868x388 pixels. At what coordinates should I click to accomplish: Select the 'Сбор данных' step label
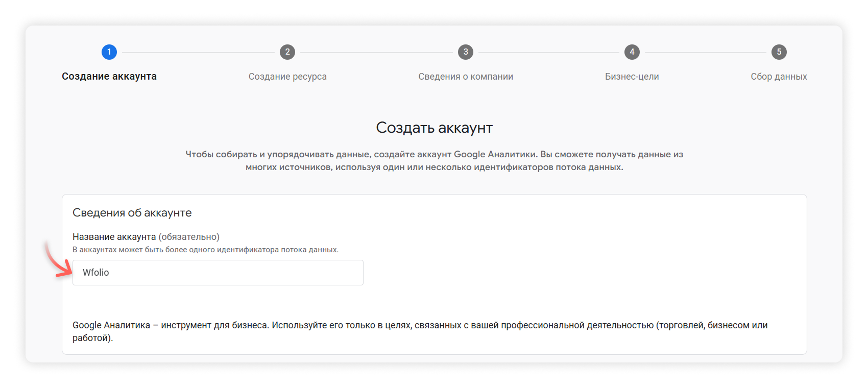coord(779,77)
